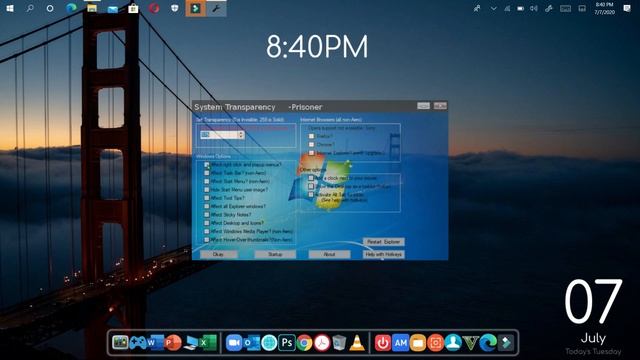This screenshot has height=360, width=640.
Task: Launch Microsoft Edge from the top taskbar
Action: coord(71,8)
